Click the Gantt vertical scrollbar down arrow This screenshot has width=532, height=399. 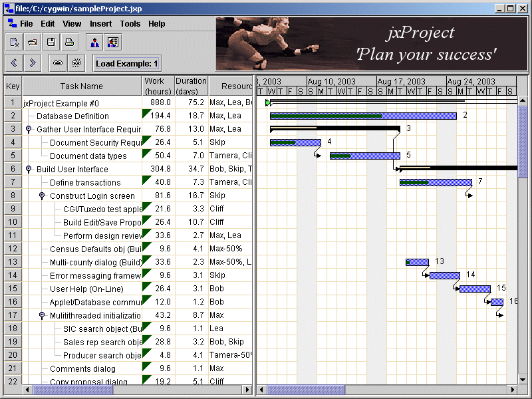(523, 380)
